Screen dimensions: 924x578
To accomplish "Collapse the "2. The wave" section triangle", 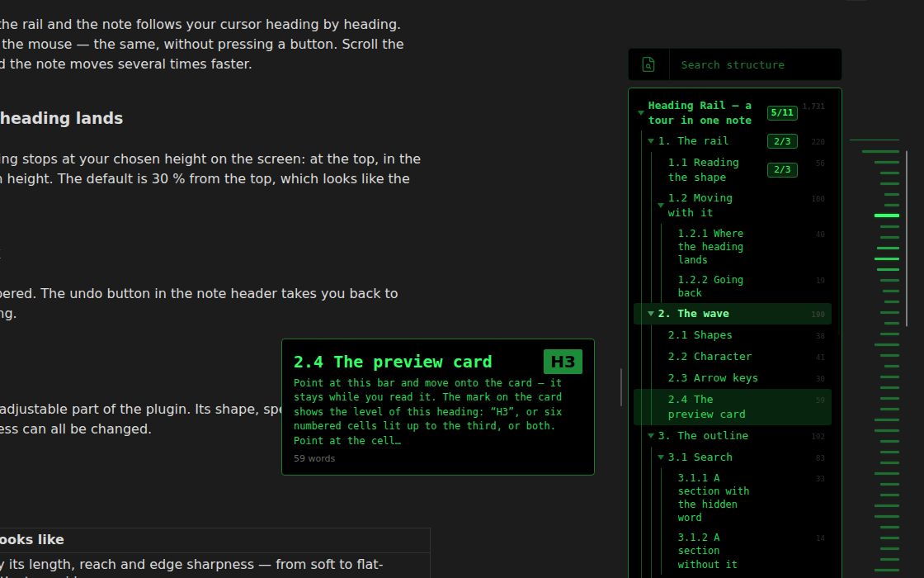I will 651,314.
